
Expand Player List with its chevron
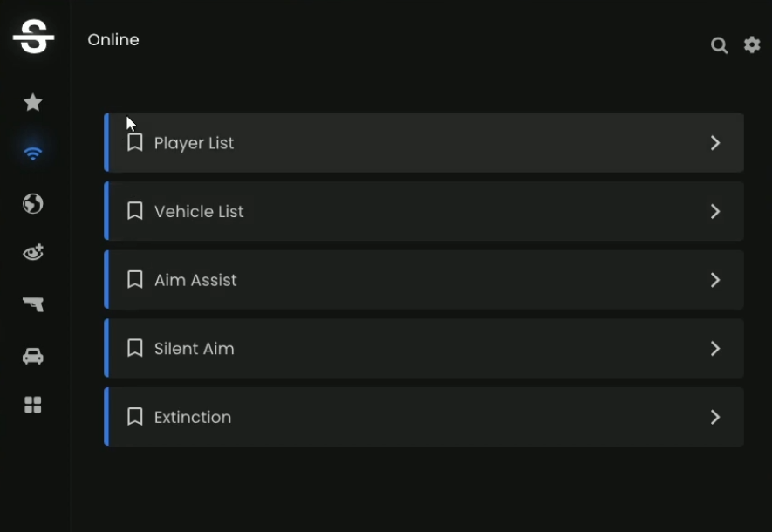(715, 143)
